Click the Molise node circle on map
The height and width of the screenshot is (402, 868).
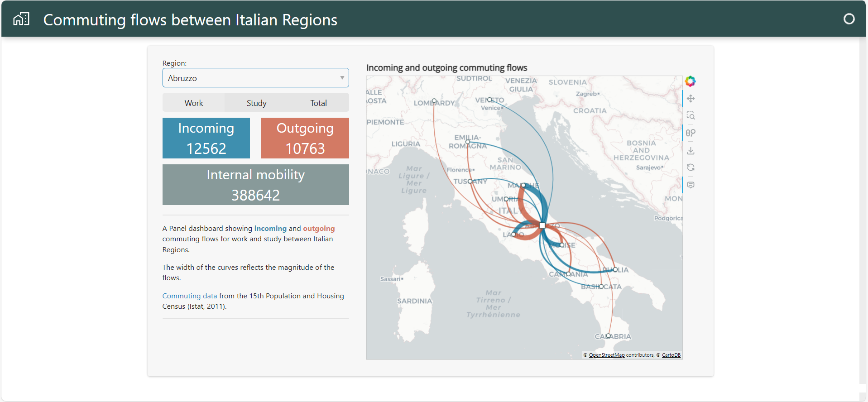click(562, 245)
